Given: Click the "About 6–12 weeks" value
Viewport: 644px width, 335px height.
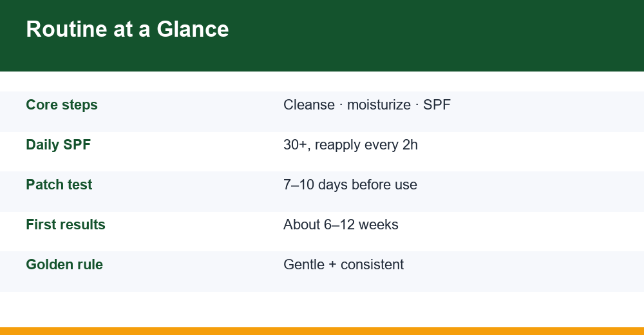Looking at the screenshot, I should [341, 224].
